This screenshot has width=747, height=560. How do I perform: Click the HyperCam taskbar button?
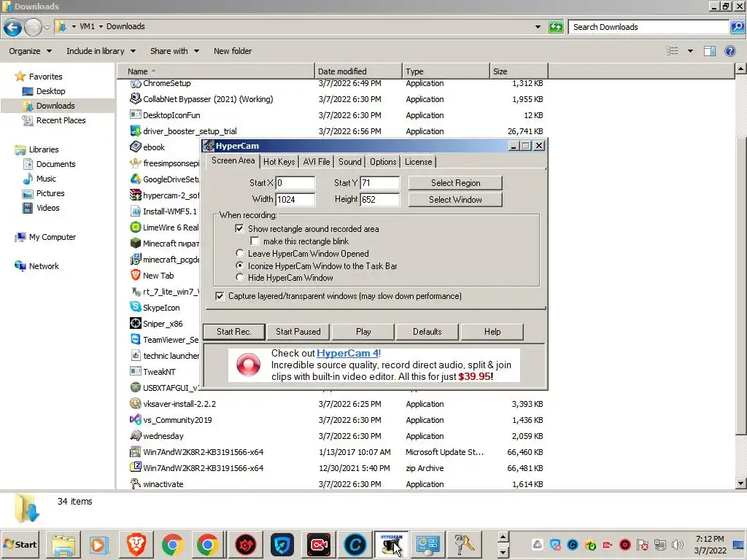[391, 544]
